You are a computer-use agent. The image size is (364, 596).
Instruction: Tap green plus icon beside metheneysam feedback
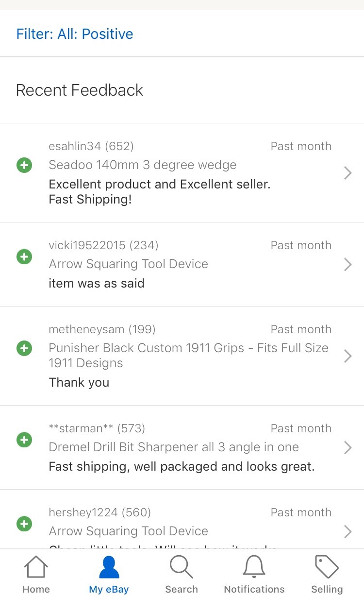24,348
